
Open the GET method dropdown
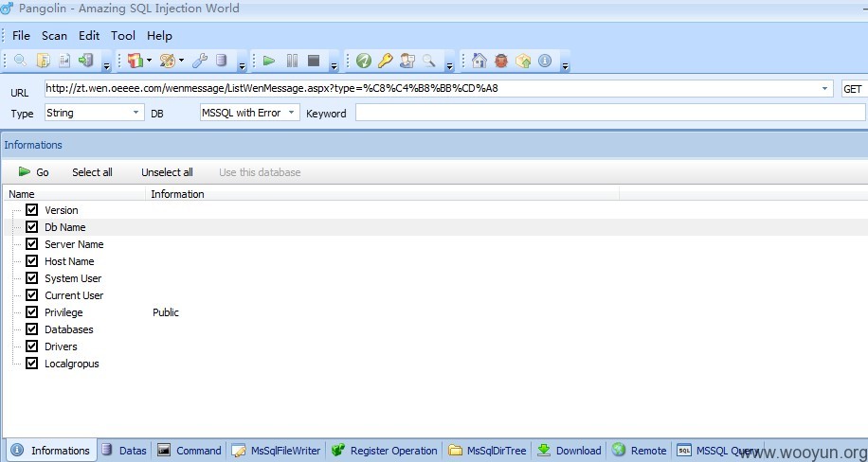click(x=854, y=89)
